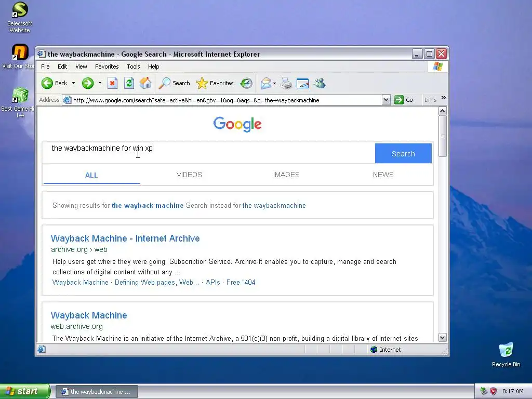The image size is (532, 399).
Task: Expand the Forward button history dropdown
Action: pos(100,83)
